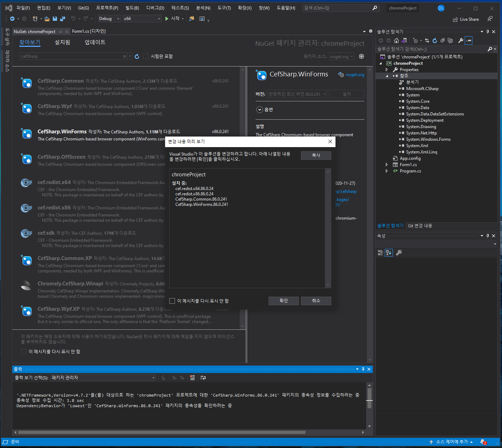Click the feedback icon beside Live Share
502x448 pixels.
(x=490, y=19)
